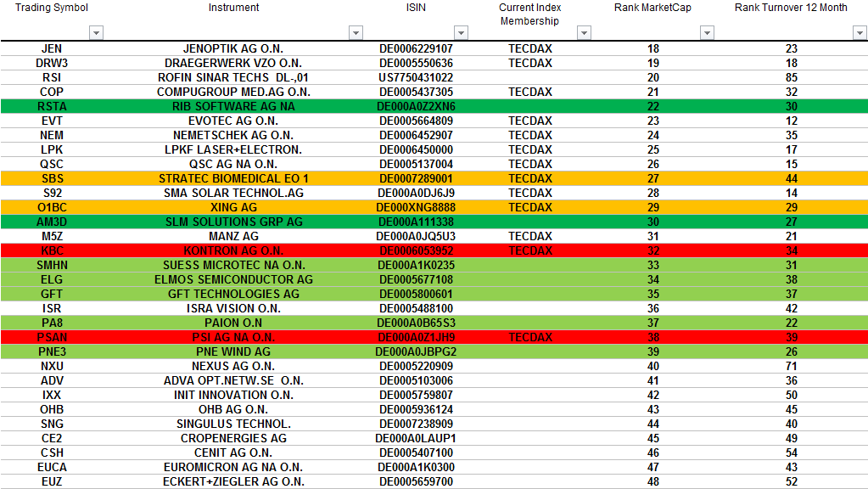Screen dimensions: 868x489
Task: Click Rank Turnover value 85 for RSI
Action: point(792,77)
